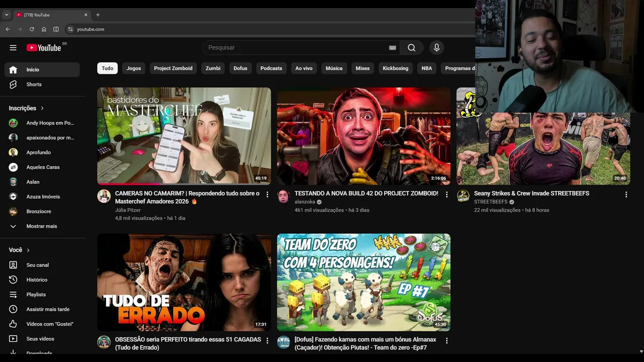Open Azuza Imóveis subscription channel

pyautogui.click(x=42, y=197)
